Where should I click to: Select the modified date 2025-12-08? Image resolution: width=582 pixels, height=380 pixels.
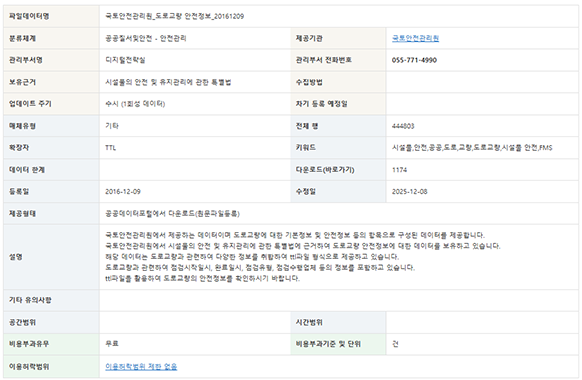tap(409, 191)
